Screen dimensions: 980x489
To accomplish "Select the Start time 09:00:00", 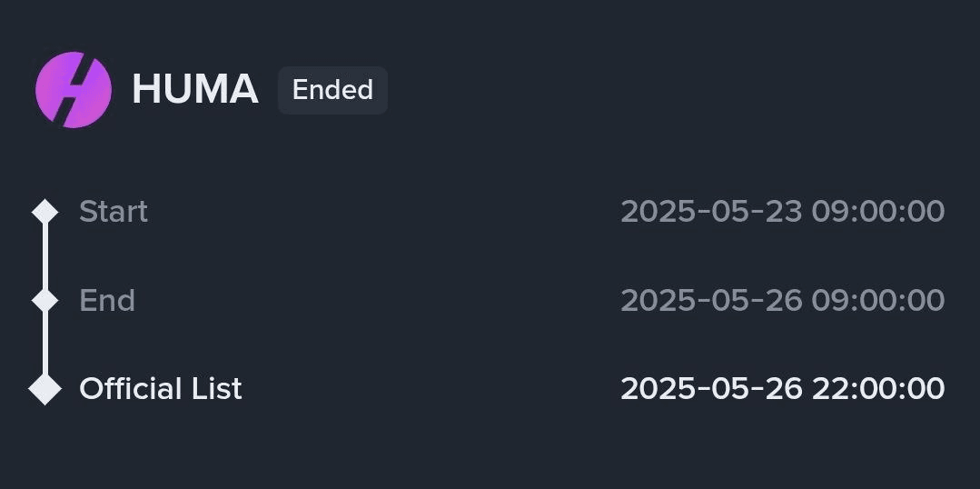I will [x=878, y=212].
